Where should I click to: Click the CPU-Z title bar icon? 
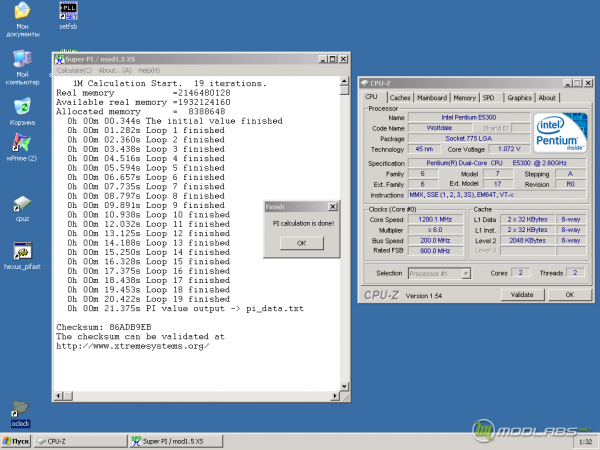pyautogui.click(x=365, y=83)
